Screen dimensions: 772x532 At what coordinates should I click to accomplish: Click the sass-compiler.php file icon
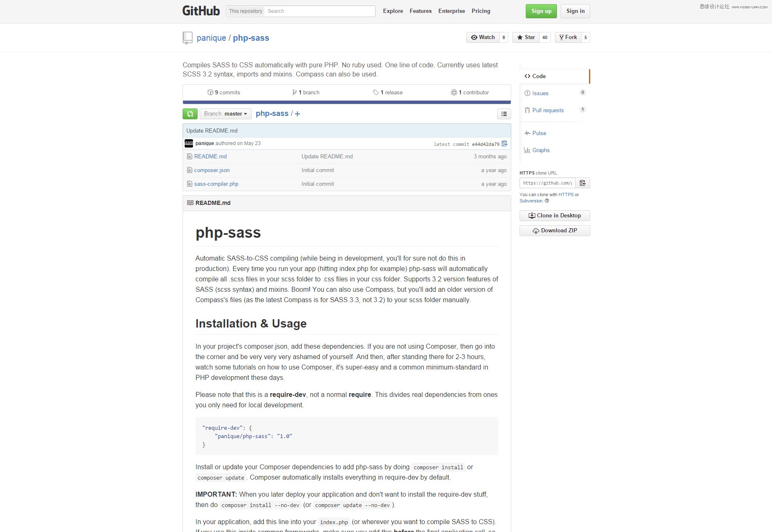click(190, 184)
